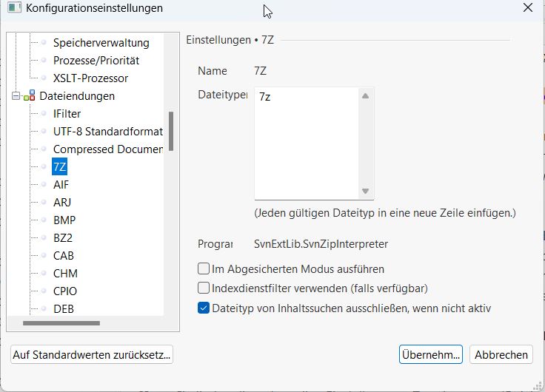The width and height of the screenshot is (545, 392).
Task: Enable Im Abgesicherten Modus ausführen checkbox
Action: point(204,269)
